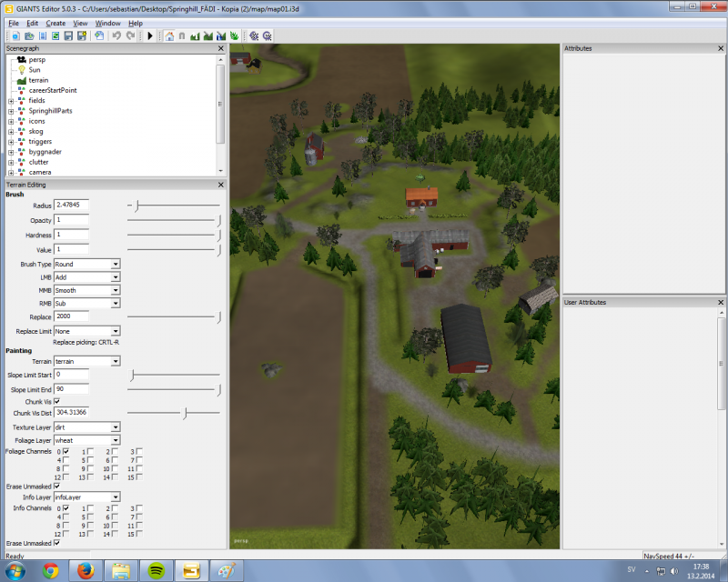
Task: Toggle the magnet snap icon
Action: (x=182, y=35)
